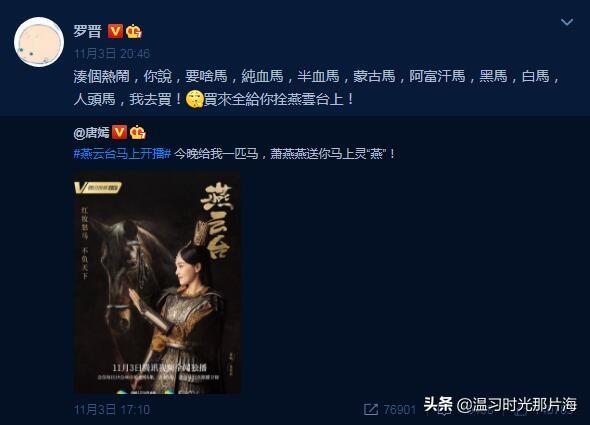Click the orange V verified badge beside 罗晋

pyautogui.click(x=116, y=31)
